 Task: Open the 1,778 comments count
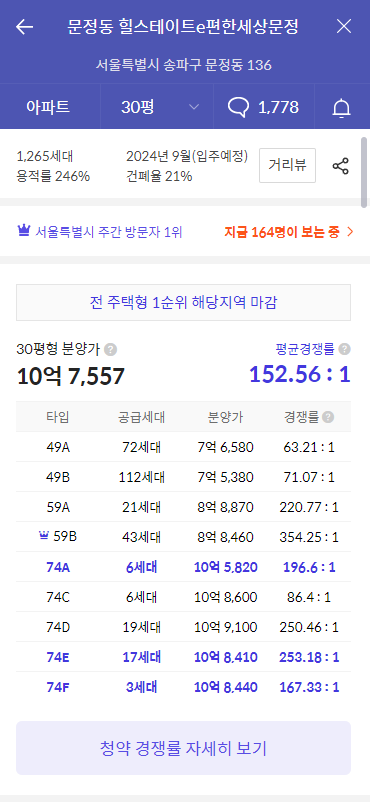(x=278, y=107)
